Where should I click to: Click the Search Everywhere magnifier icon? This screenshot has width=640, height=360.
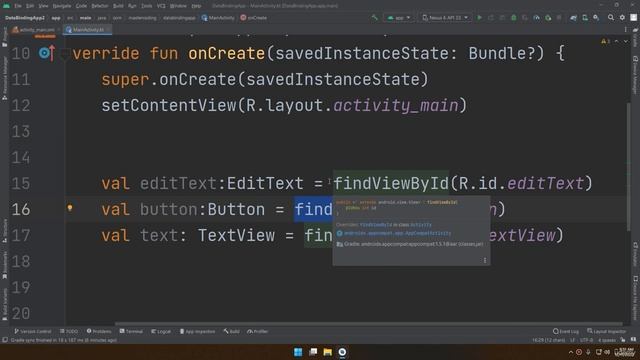tap(611, 18)
